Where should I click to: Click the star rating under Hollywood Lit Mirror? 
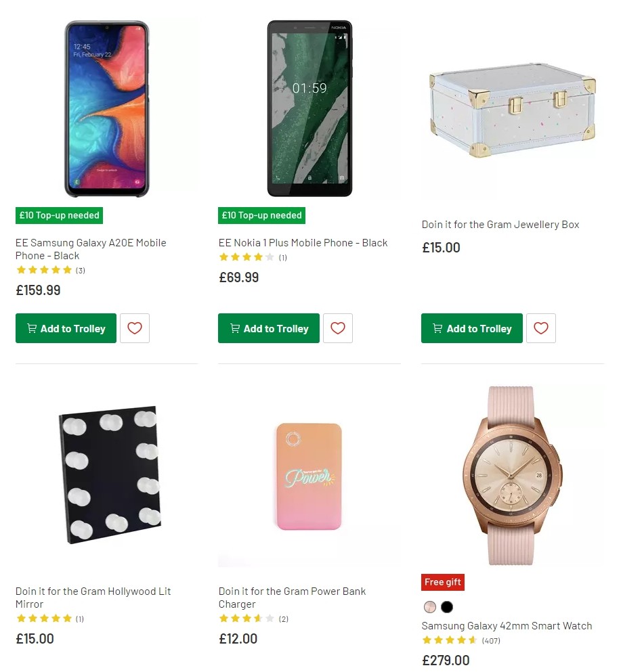43,618
